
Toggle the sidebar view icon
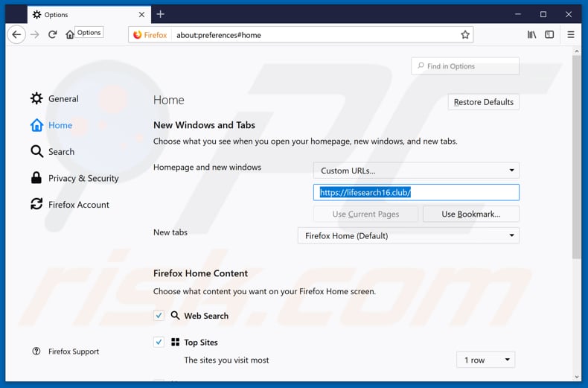pos(549,35)
